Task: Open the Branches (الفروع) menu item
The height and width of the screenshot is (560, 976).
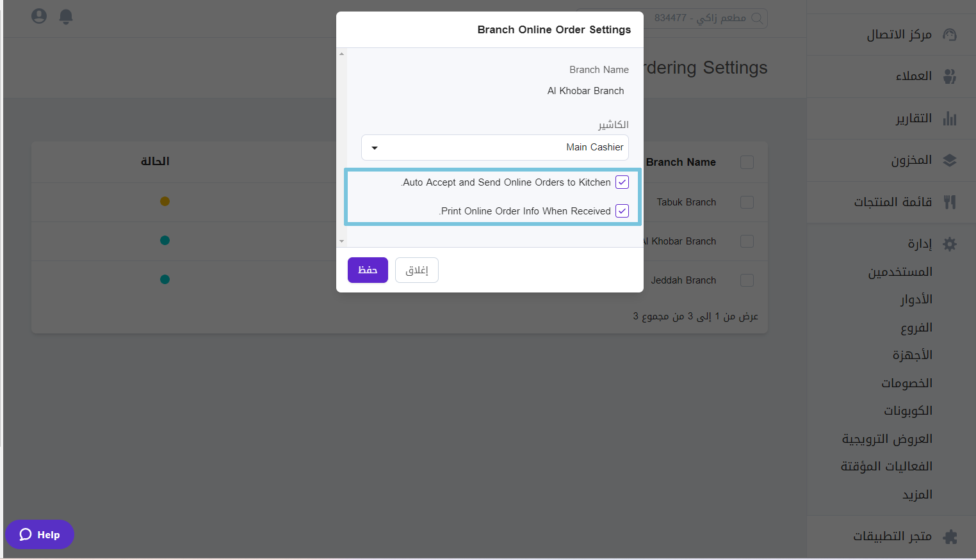Action: pyautogui.click(x=916, y=328)
